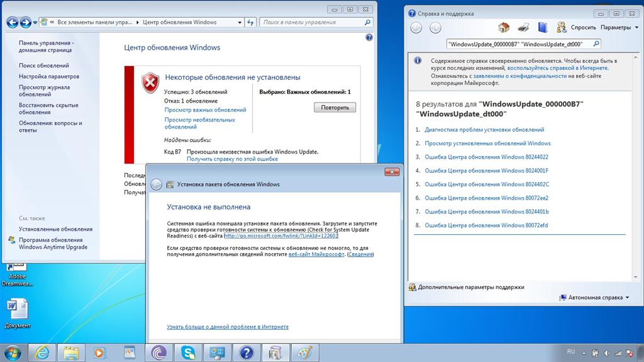Click Центр обновления Windows breadcrumb
644x362 pixels.
point(179,22)
